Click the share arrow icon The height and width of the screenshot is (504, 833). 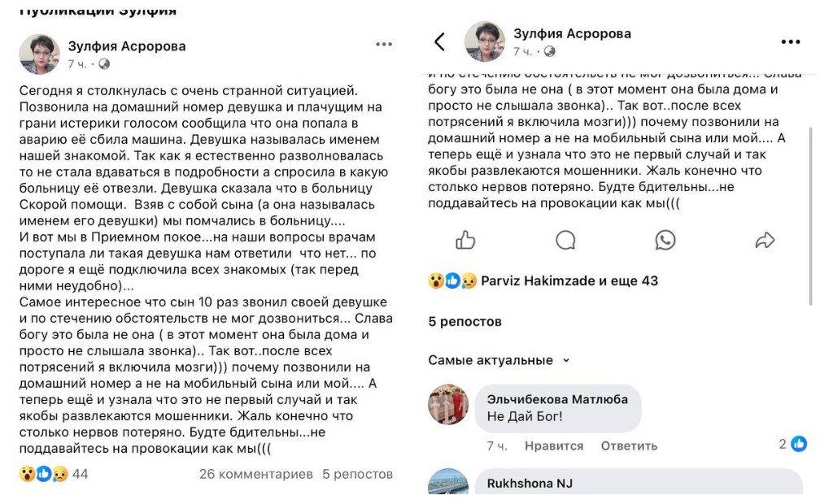(765, 240)
